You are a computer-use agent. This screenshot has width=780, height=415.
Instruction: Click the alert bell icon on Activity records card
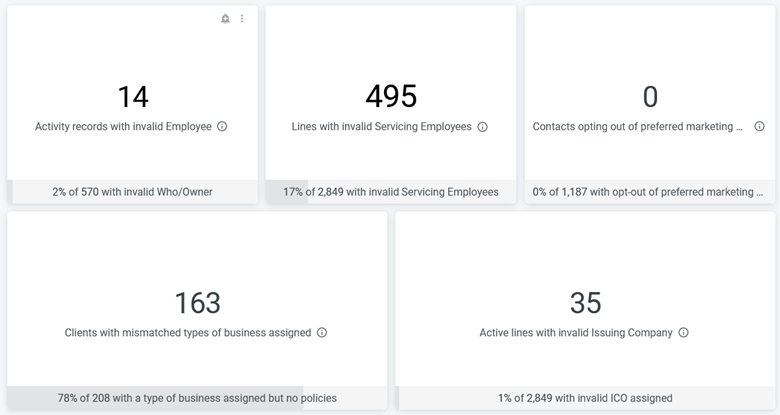click(x=225, y=19)
